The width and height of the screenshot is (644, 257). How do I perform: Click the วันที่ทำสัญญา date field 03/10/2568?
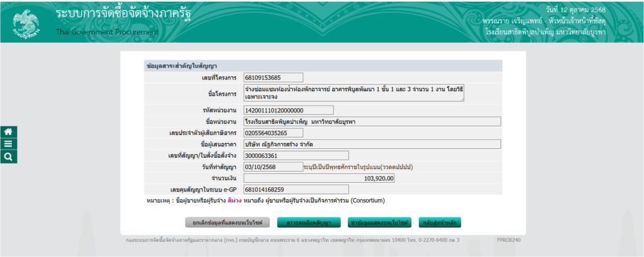click(x=264, y=167)
